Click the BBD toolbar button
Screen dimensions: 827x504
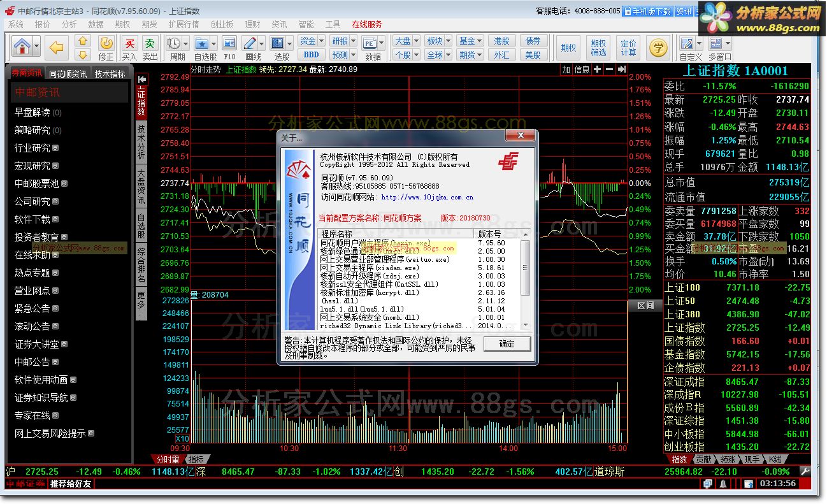click(312, 55)
